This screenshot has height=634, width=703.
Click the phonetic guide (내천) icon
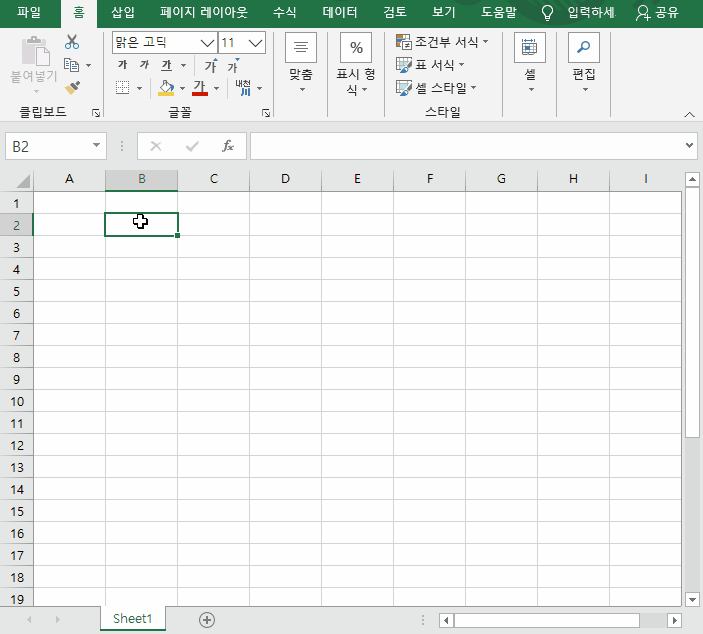243,88
